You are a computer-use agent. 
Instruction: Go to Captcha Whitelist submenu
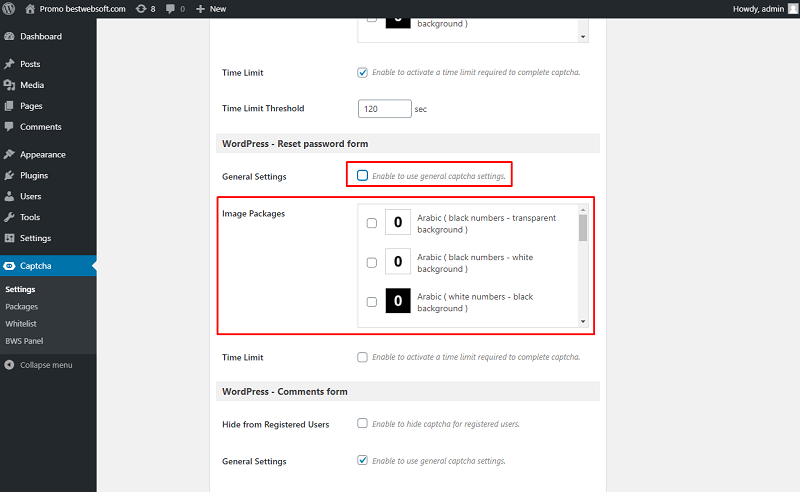point(21,324)
